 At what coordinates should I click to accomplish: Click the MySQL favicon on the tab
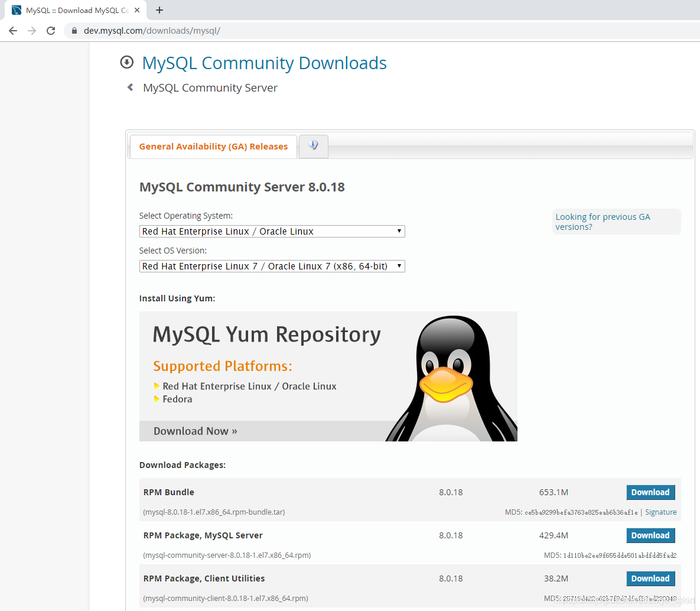coord(17,10)
